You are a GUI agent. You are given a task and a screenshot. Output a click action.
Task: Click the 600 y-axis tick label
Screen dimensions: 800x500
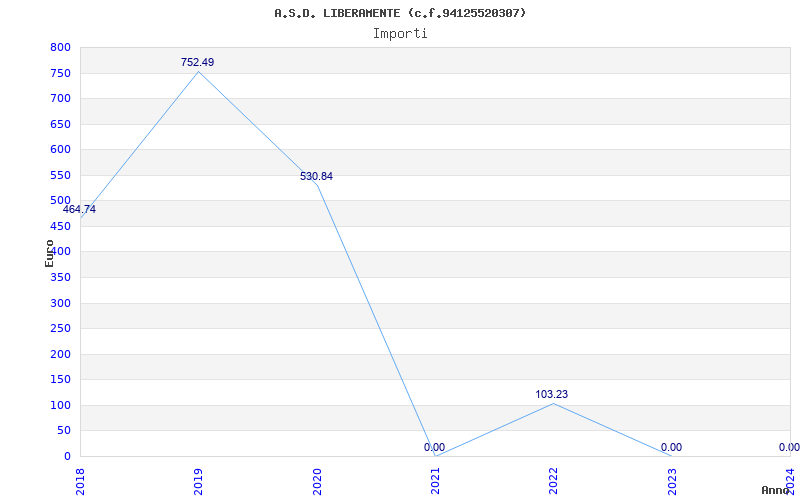pyautogui.click(x=60, y=150)
